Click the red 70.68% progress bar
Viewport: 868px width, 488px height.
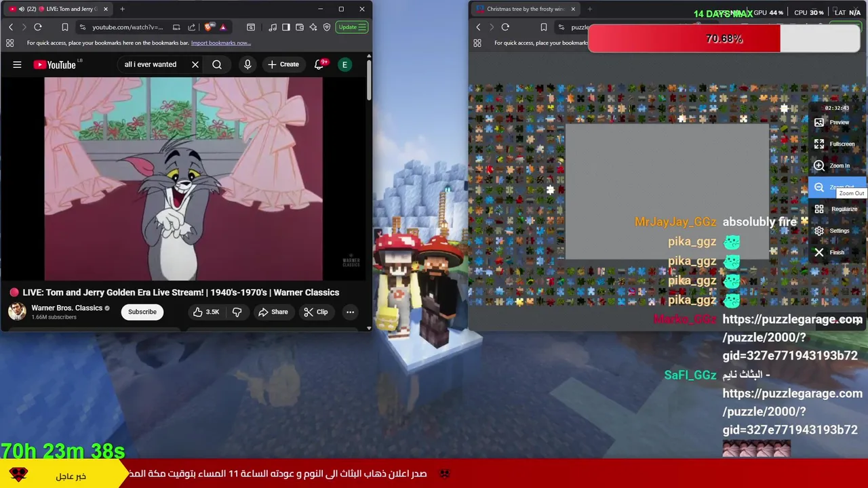click(x=724, y=39)
